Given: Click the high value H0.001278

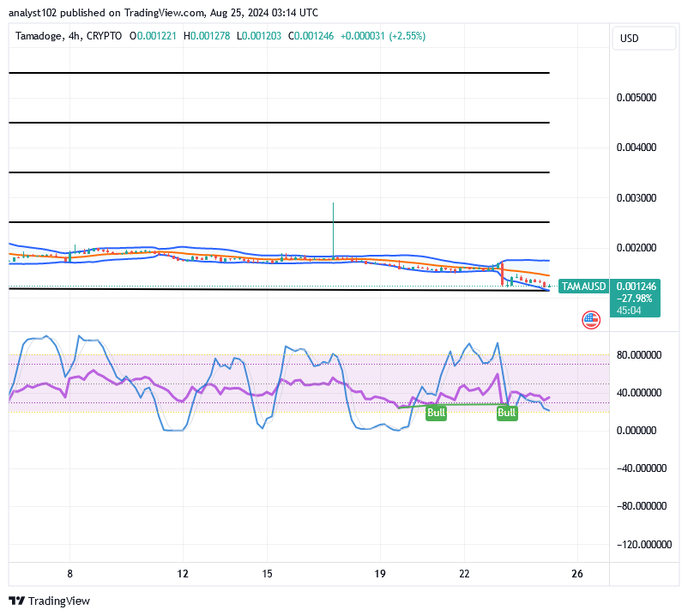Looking at the screenshot, I should (207, 36).
